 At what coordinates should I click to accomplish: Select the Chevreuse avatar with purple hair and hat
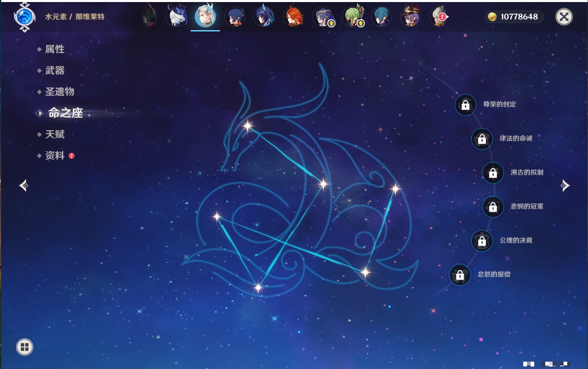[410, 17]
